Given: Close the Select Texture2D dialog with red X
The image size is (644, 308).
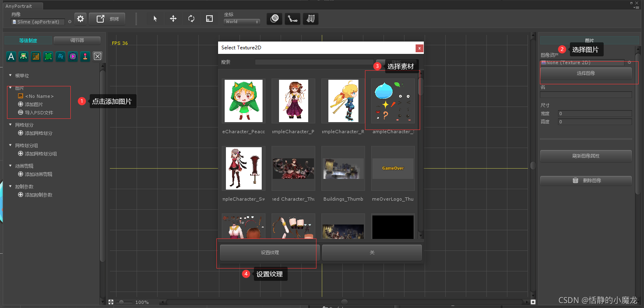Looking at the screenshot, I should (x=419, y=48).
